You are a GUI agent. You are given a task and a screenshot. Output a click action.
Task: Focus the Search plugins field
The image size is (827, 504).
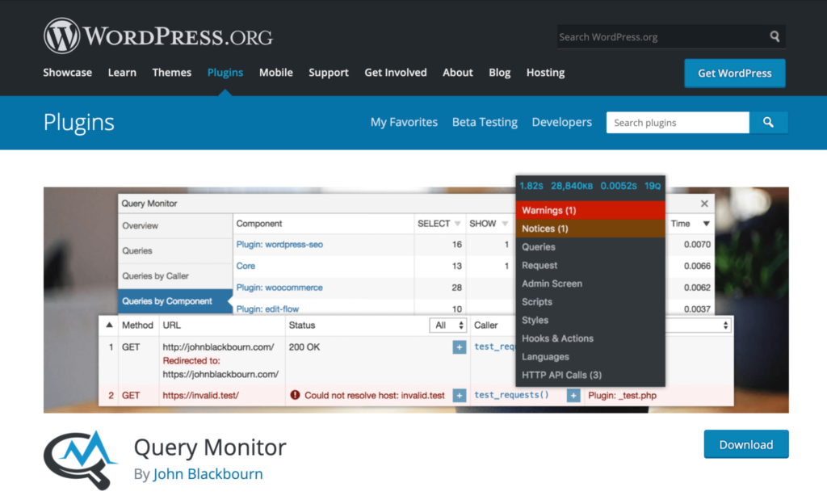[678, 122]
